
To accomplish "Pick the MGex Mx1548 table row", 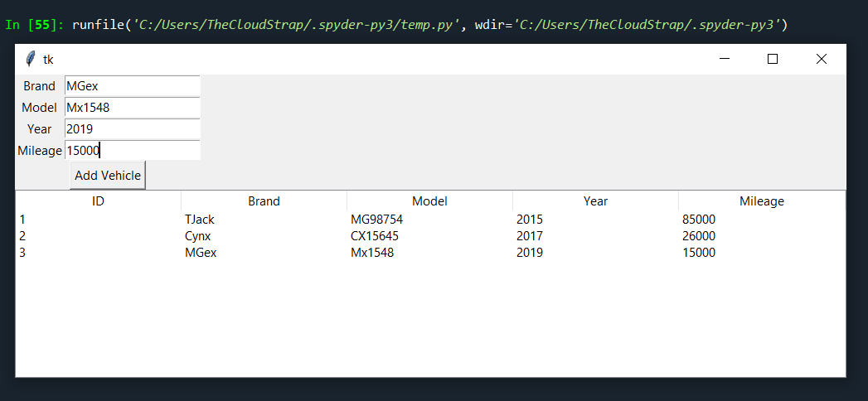I will (x=430, y=253).
